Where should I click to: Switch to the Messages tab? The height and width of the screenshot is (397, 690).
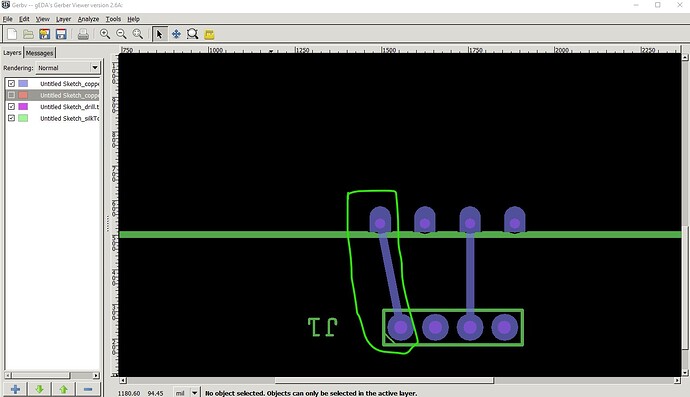39,53
